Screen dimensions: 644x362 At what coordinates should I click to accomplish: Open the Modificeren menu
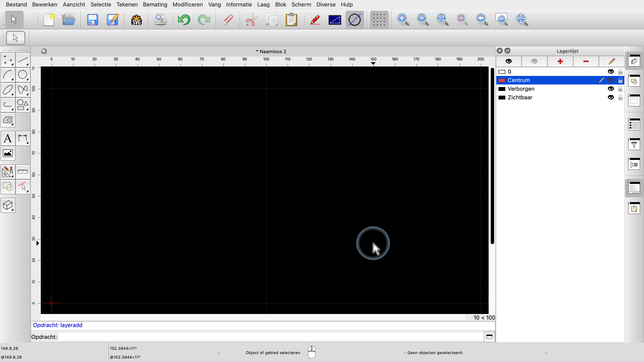188,4
